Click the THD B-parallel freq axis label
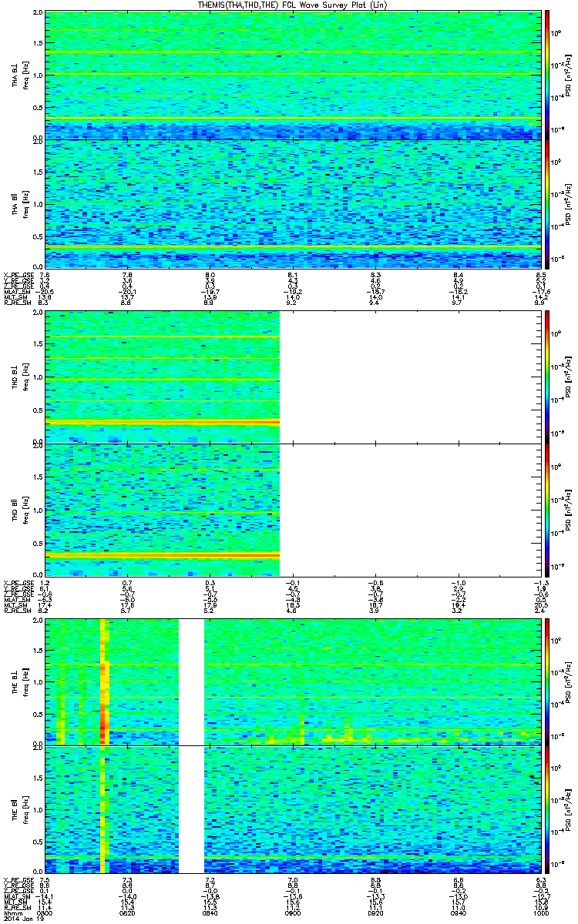 (18, 509)
